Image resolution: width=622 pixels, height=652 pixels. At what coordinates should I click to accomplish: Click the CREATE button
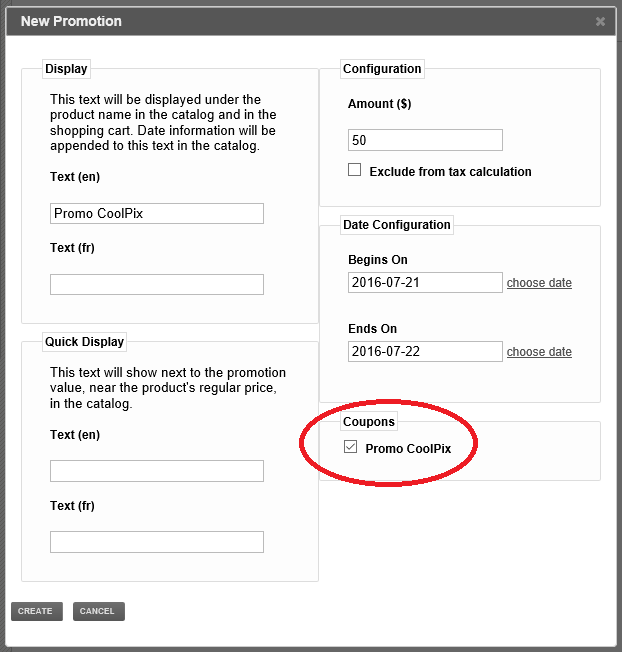tap(37, 611)
